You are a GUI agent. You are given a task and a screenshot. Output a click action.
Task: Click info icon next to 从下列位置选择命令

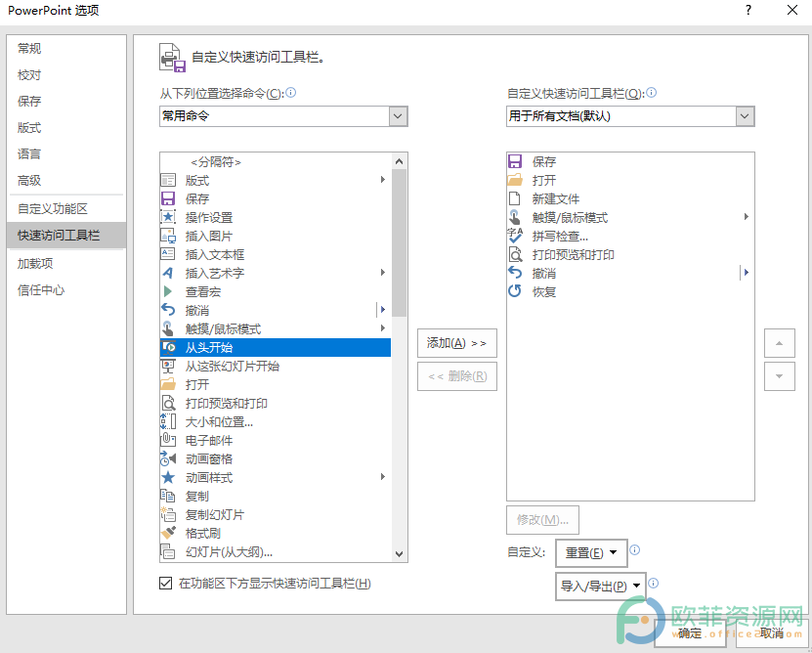click(291, 93)
